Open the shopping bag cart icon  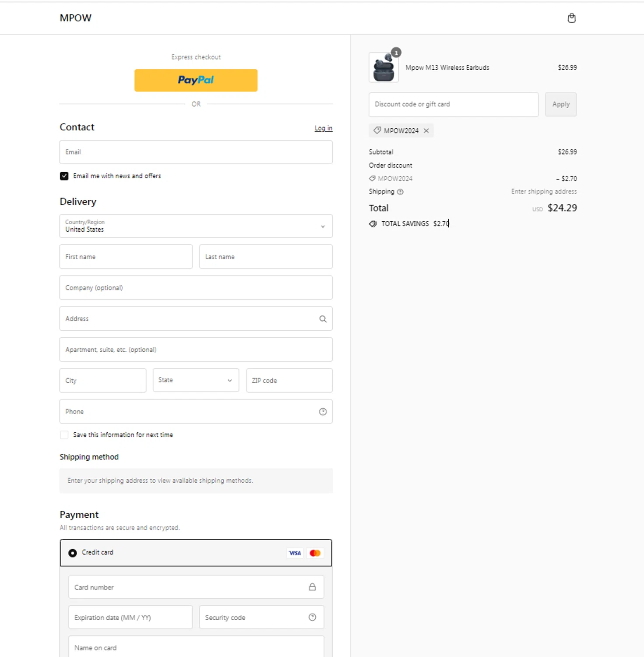tap(571, 18)
